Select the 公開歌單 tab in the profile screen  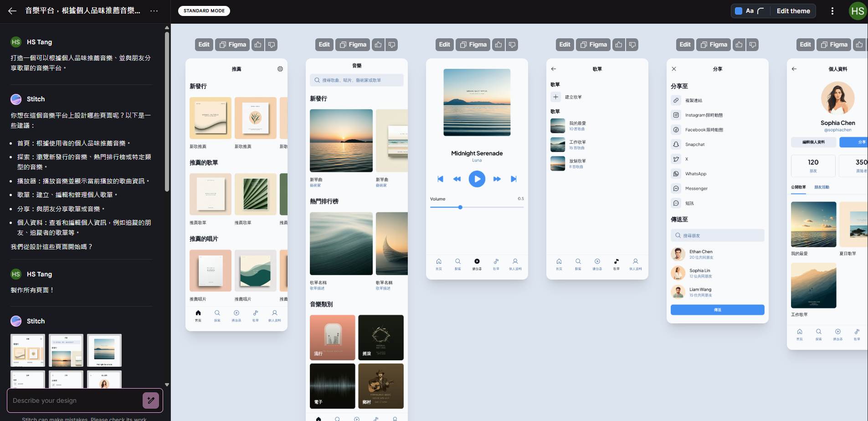pyautogui.click(x=798, y=187)
